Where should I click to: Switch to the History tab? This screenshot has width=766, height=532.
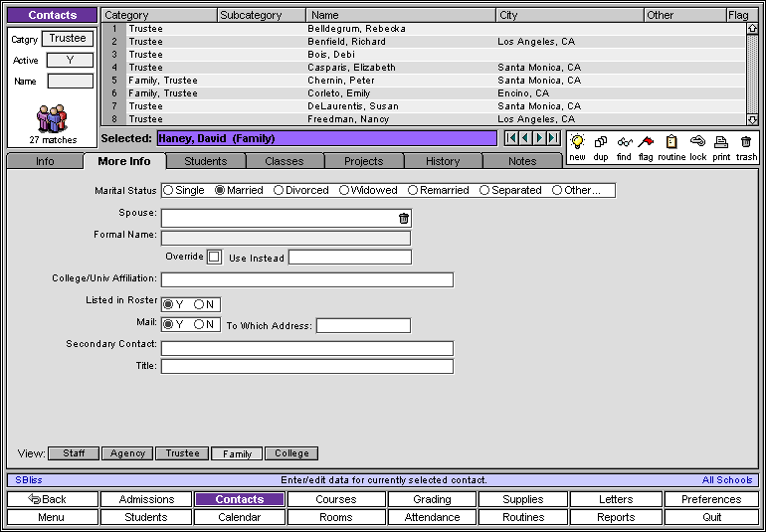tap(443, 161)
